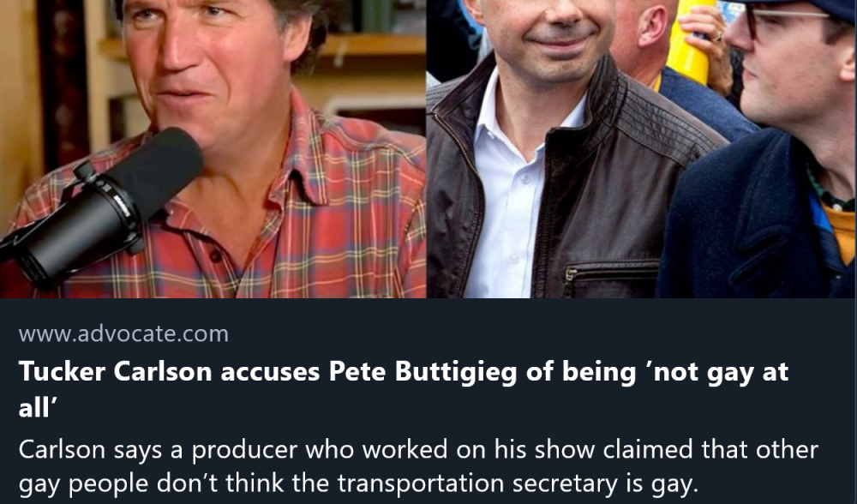Click the description starting "Carlson says a producer"
This screenshot has height=504, width=857.
click(x=418, y=467)
